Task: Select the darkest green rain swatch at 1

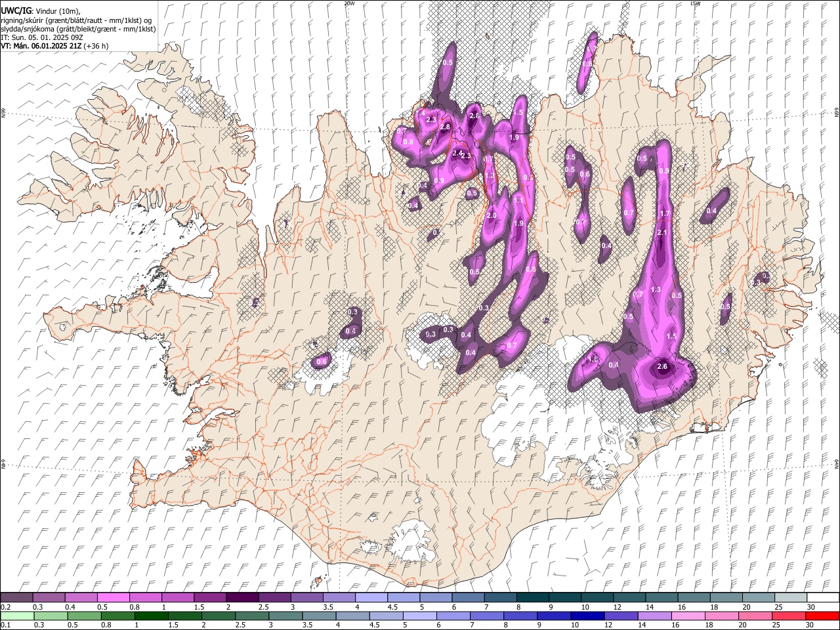Action: 152,616
